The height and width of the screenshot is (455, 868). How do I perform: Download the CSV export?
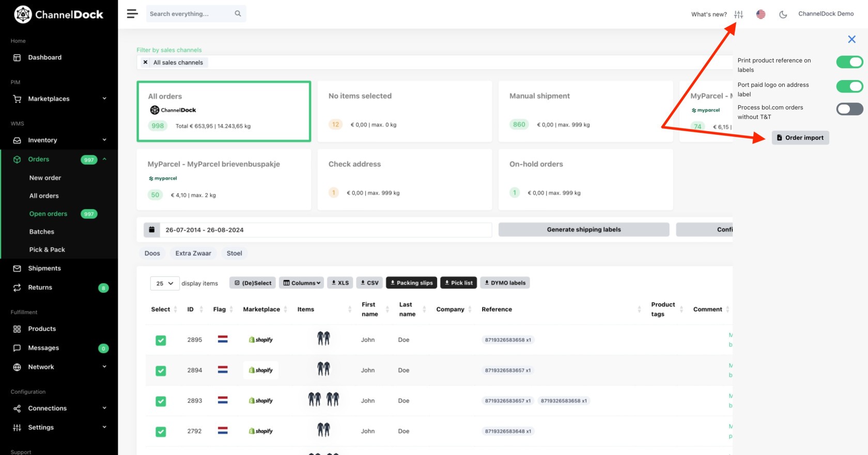pyautogui.click(x=369, y=283)
